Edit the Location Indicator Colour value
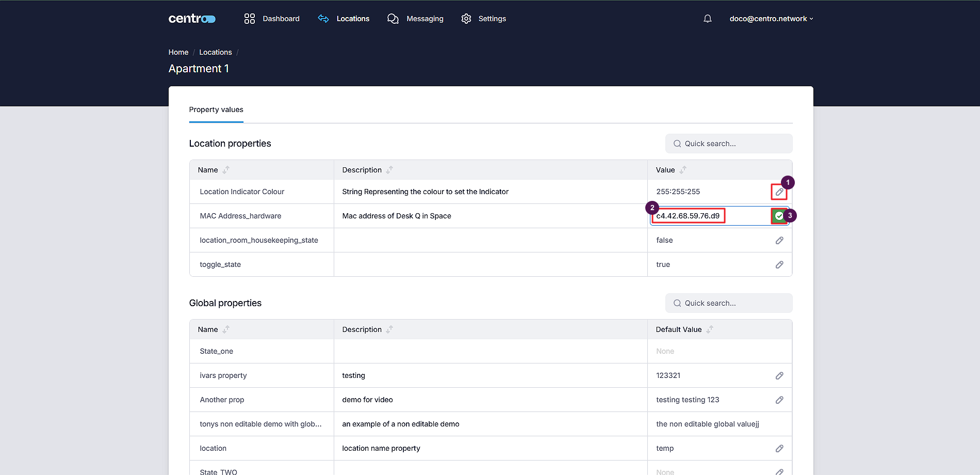Viewport: 980px width, 475px height. (779, 192)
